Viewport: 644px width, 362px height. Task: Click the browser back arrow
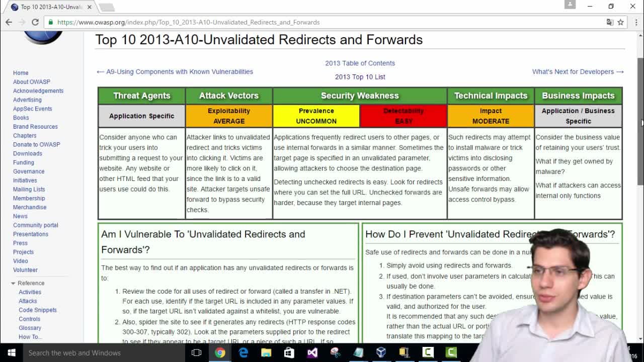(9, 22)
